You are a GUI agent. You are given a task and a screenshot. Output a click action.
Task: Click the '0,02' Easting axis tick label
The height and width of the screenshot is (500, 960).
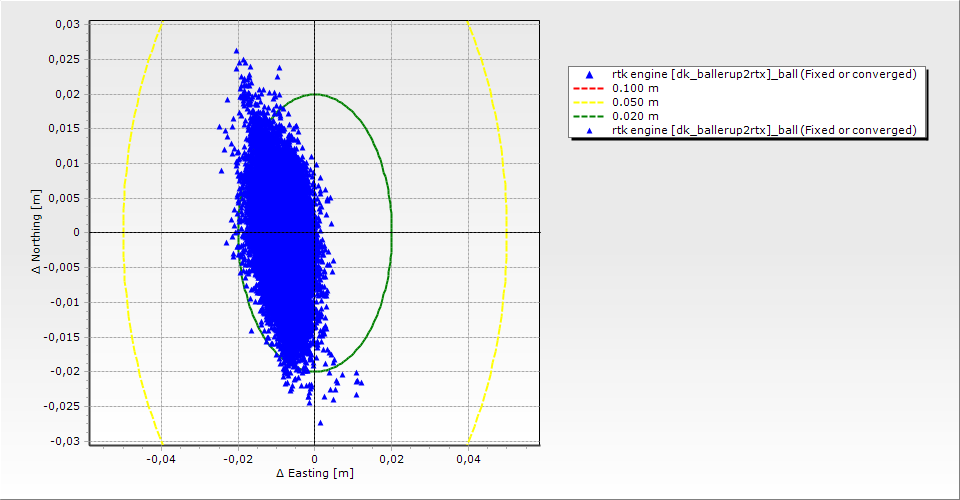[391, 459]
